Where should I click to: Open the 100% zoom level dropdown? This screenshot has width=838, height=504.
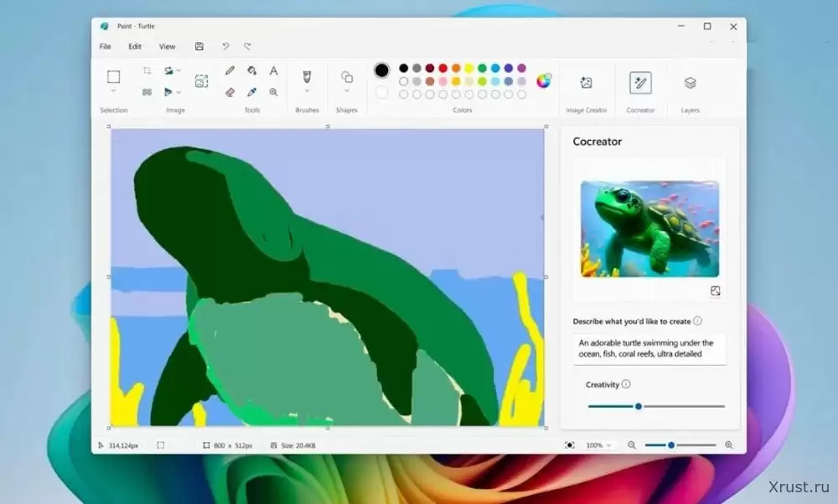click(598, 445)
